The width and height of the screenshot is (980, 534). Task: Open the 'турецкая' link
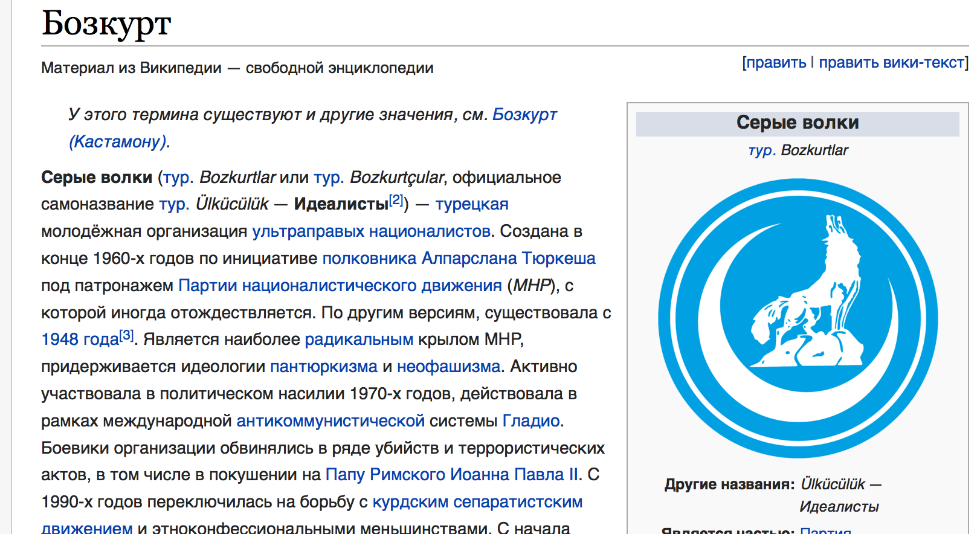click(472, 204)
